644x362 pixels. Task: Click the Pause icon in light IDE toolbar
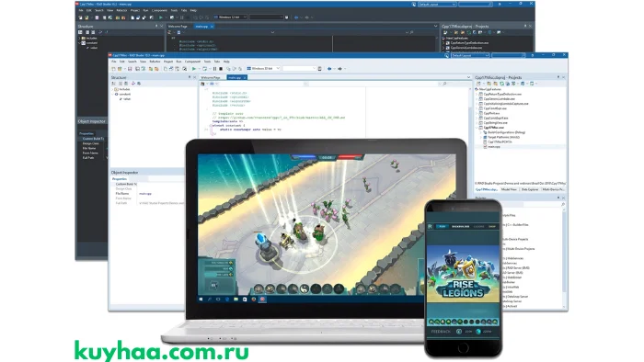214,69
